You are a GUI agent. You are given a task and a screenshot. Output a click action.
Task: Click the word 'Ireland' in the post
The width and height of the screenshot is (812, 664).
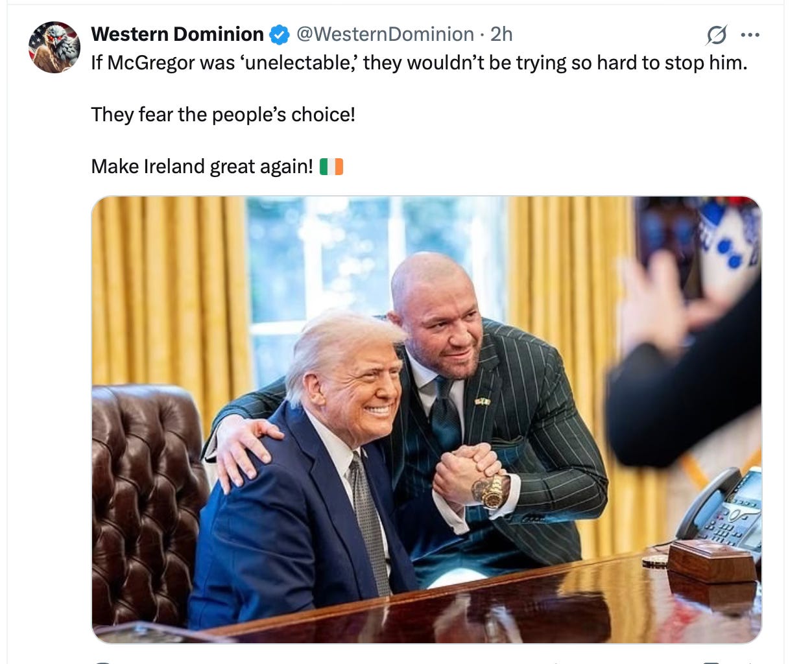point(174,167)
